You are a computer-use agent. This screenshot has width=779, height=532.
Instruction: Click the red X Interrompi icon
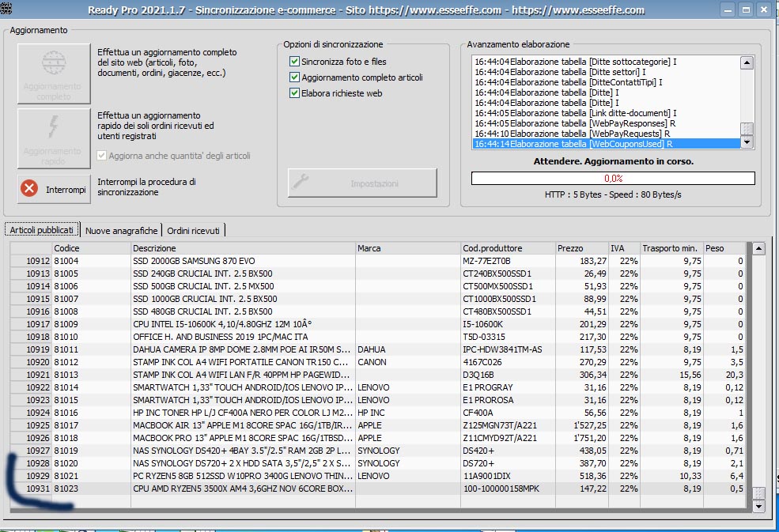point(29,188)
